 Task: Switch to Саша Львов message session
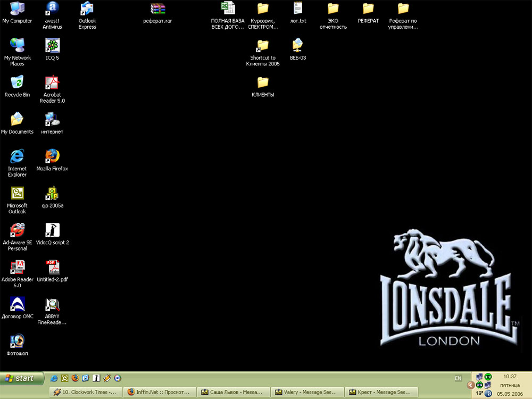(x=234, y=392)
